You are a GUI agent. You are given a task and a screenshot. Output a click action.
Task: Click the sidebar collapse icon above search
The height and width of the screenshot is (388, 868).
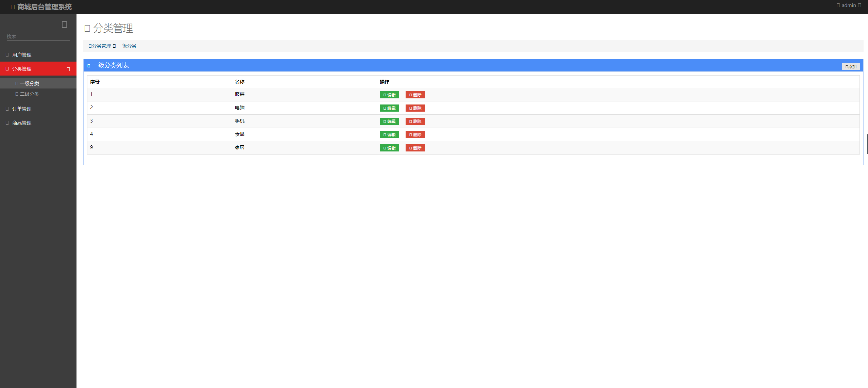coord(64,25)
